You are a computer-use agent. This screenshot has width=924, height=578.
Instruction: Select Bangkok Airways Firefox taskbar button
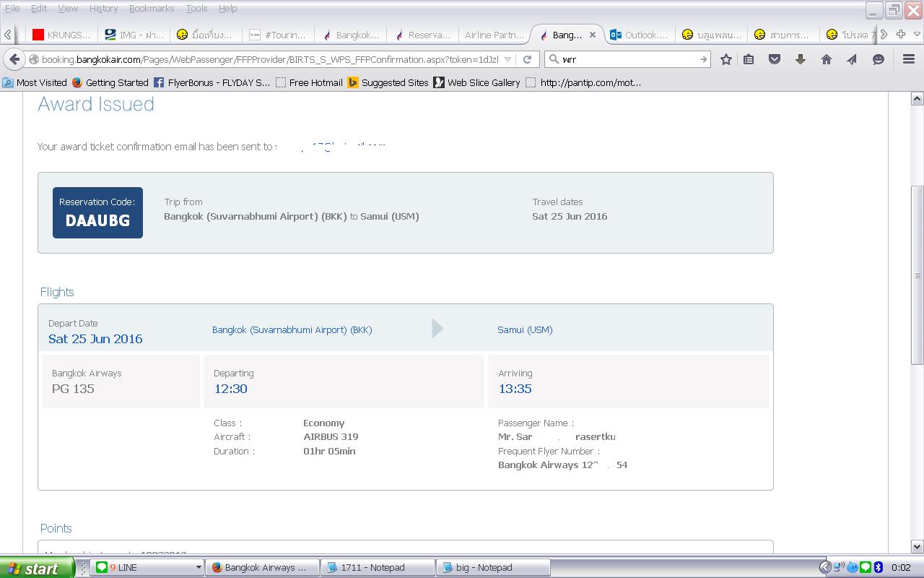tap(263, 567)
